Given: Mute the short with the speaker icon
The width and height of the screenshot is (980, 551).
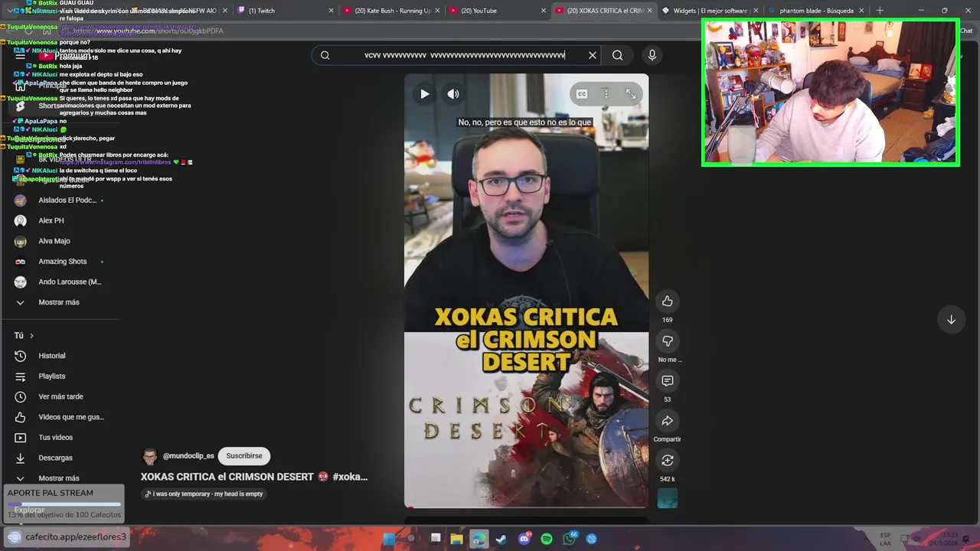Looking at the screenshot, I should pos(453,94).
